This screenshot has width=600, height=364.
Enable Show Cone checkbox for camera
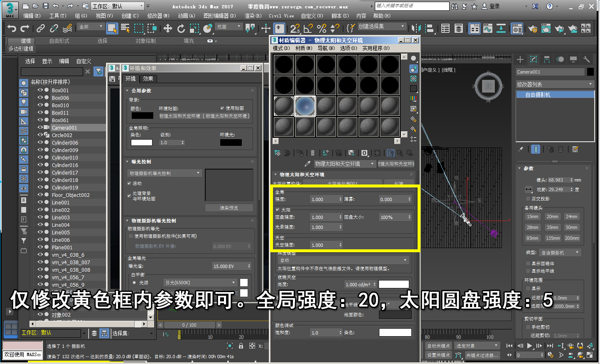[x=528, y=263]
